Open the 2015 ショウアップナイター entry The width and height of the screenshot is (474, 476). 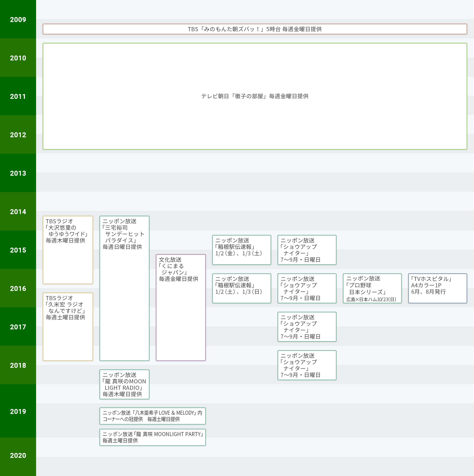tap(307, 250)
